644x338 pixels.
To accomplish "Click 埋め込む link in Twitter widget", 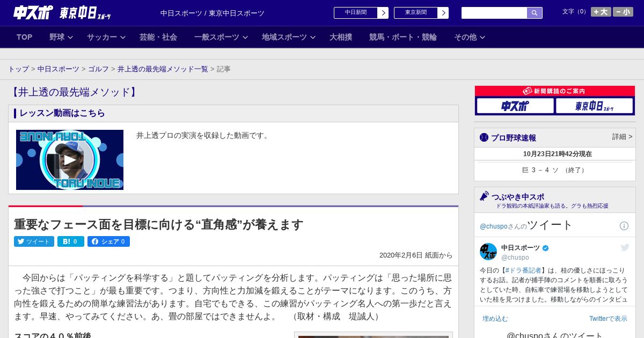I will (495, 319).
